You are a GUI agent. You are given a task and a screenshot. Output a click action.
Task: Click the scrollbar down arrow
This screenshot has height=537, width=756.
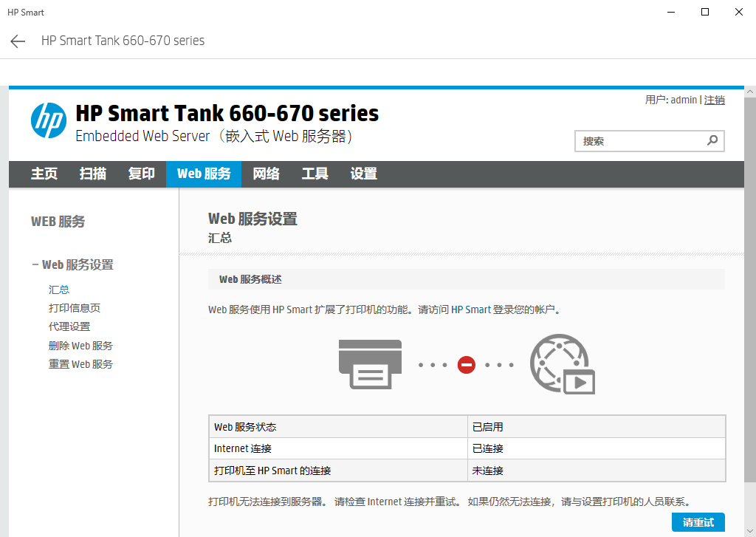click(749, 530)
